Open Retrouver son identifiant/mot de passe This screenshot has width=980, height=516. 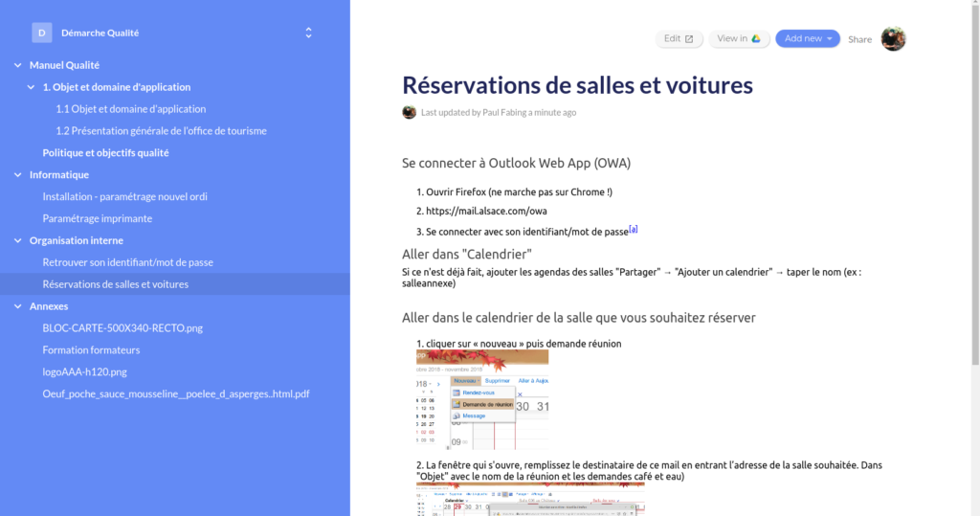tap(127, 262)
